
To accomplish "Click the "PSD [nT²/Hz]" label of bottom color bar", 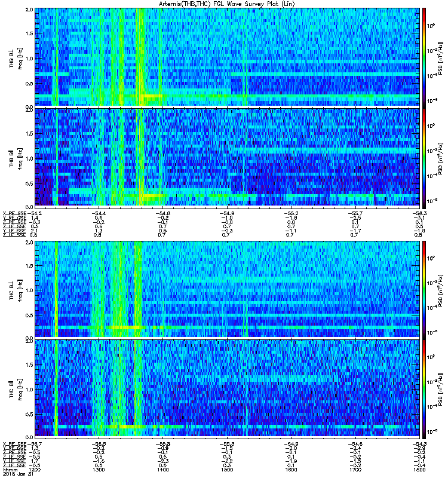I will pos(441,390).
